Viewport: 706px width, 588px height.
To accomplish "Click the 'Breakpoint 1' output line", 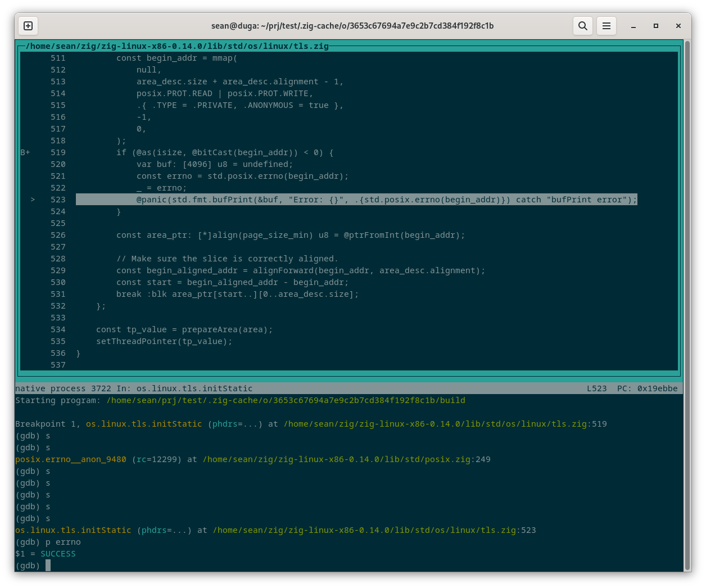I will (311, 424).
